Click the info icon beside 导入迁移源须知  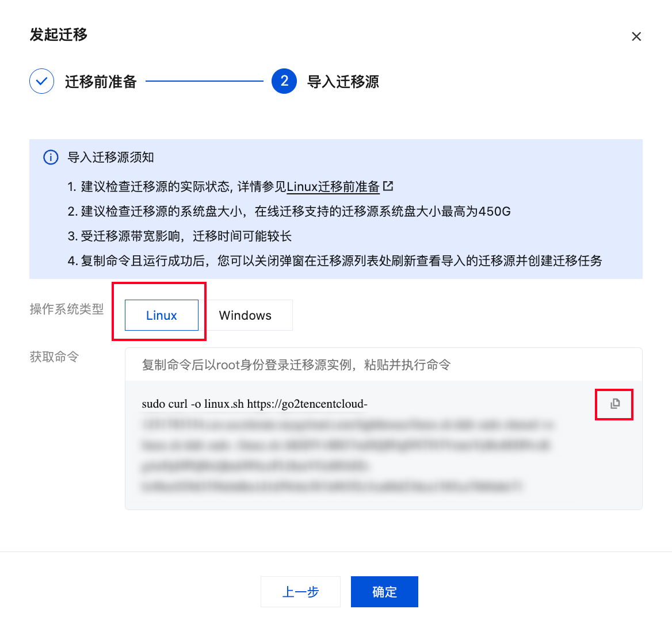51,157
